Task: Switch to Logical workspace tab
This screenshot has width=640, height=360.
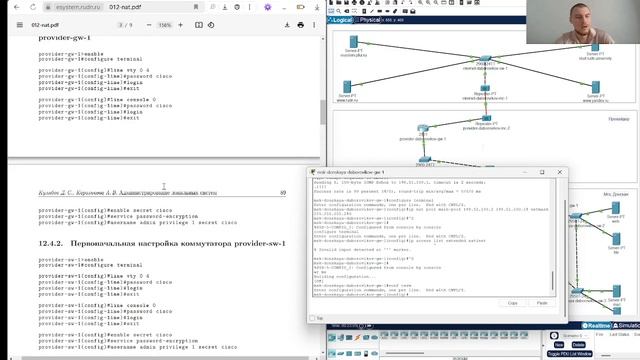Action: point(340,20)
